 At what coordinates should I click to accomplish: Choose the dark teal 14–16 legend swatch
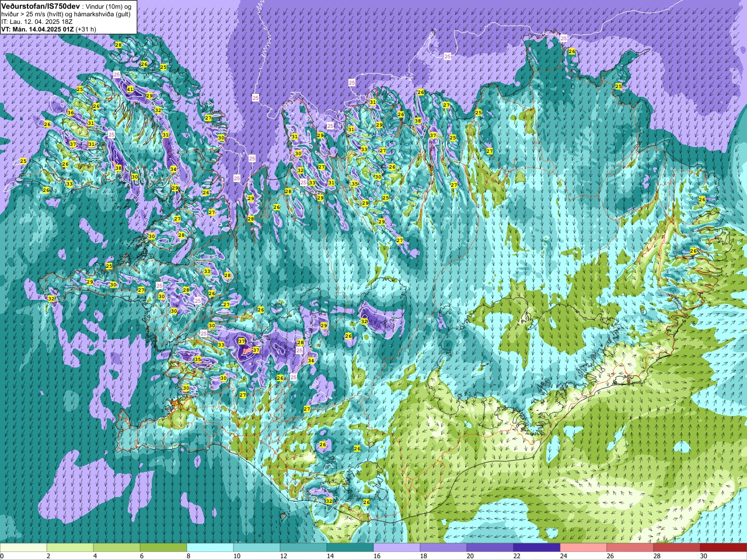click(350, 548)
